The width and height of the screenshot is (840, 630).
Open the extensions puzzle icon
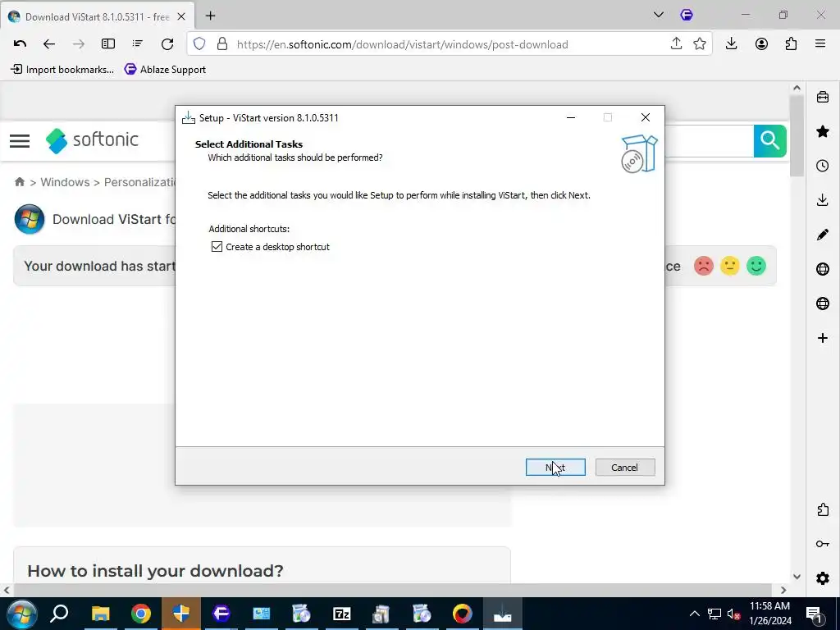791,44
